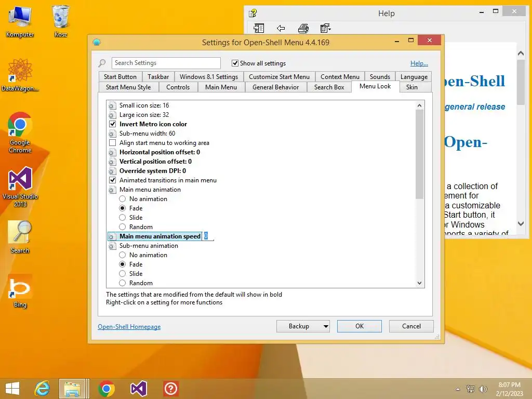Click the Main menu animation speed value field
This screenshot has height=399, width=532.
coord(208,236)
